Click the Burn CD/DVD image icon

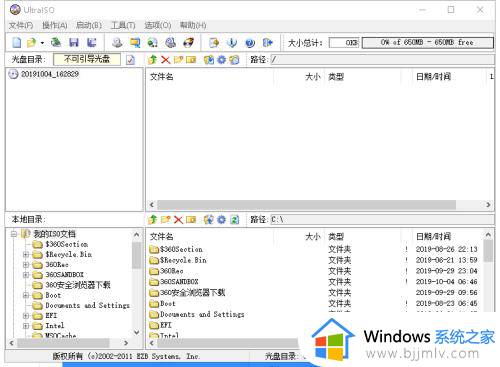tap(189, 43)
